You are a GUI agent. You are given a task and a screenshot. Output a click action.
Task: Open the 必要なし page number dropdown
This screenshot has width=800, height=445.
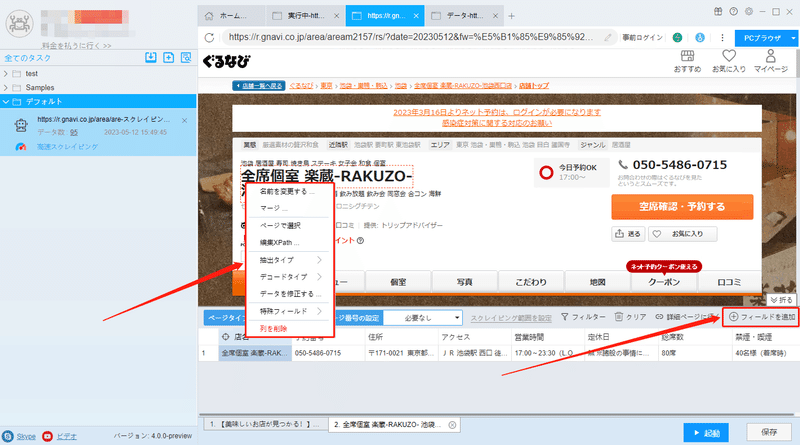coord(423,318)
